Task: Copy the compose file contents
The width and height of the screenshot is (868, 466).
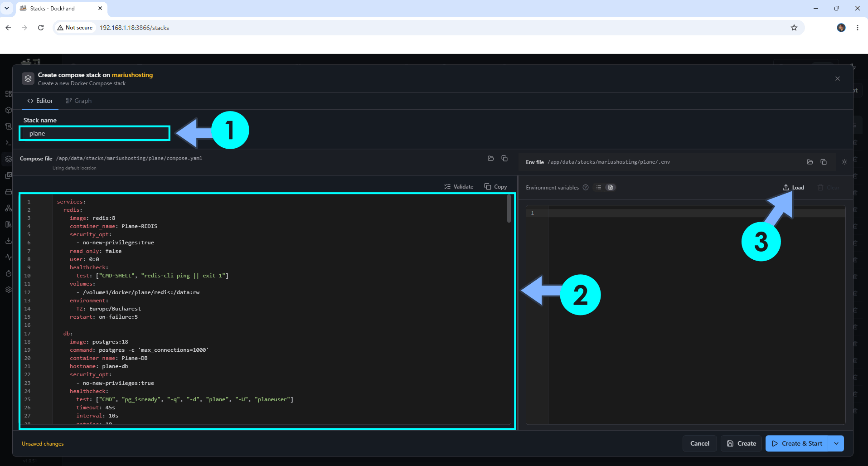Action: click(495, 187)
